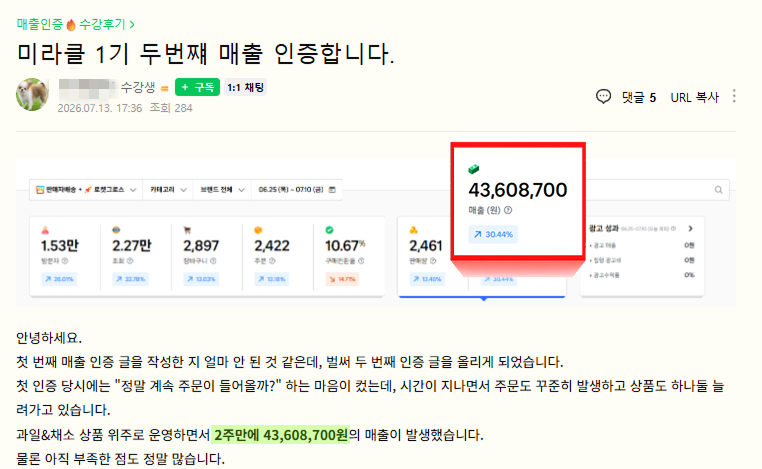Select the 2.27만 조회 metric value
This screenshot has width=762, height=469.
tap(131, 246)
